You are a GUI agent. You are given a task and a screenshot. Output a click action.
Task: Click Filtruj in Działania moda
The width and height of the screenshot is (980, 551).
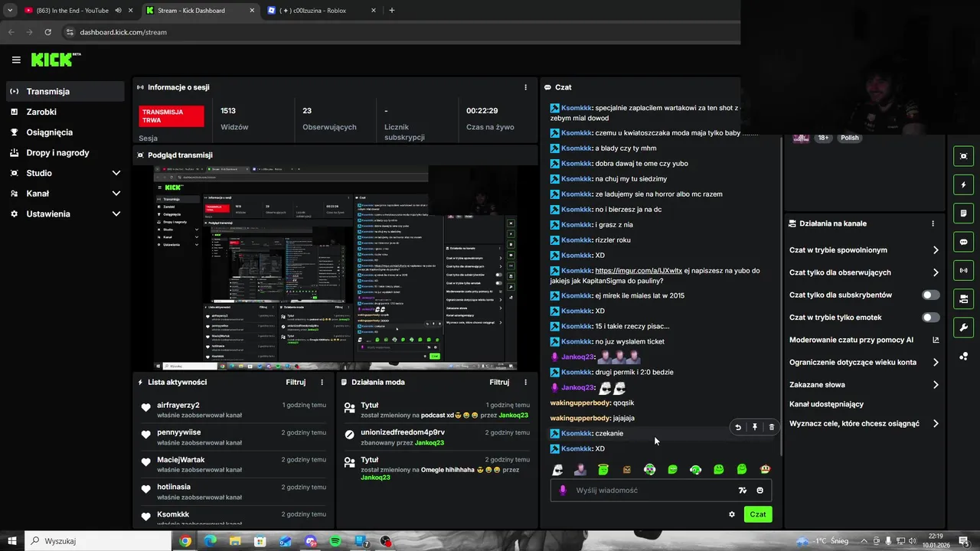pyautogui.click(x=499, y=382)
